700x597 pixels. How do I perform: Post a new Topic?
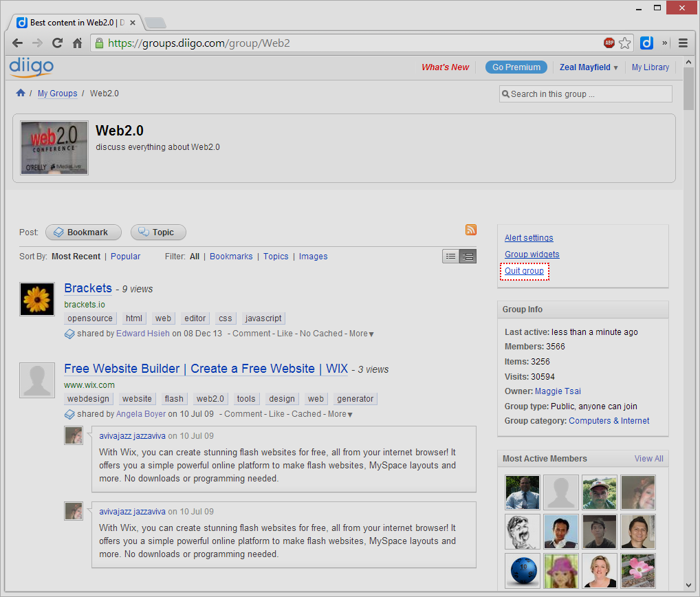pos(158,232)
